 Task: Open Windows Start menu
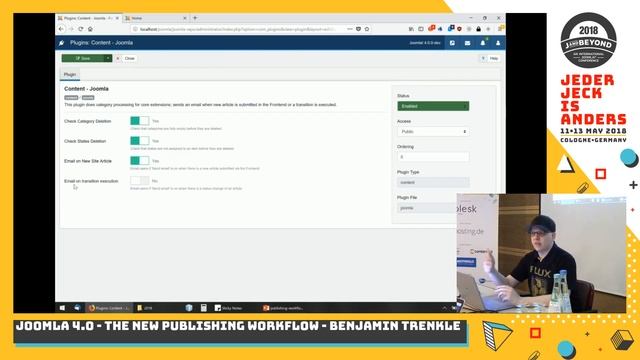62,308
